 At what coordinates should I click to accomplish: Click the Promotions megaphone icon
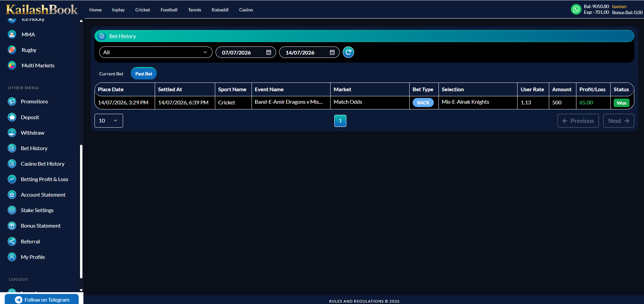[x=12, y=101]
